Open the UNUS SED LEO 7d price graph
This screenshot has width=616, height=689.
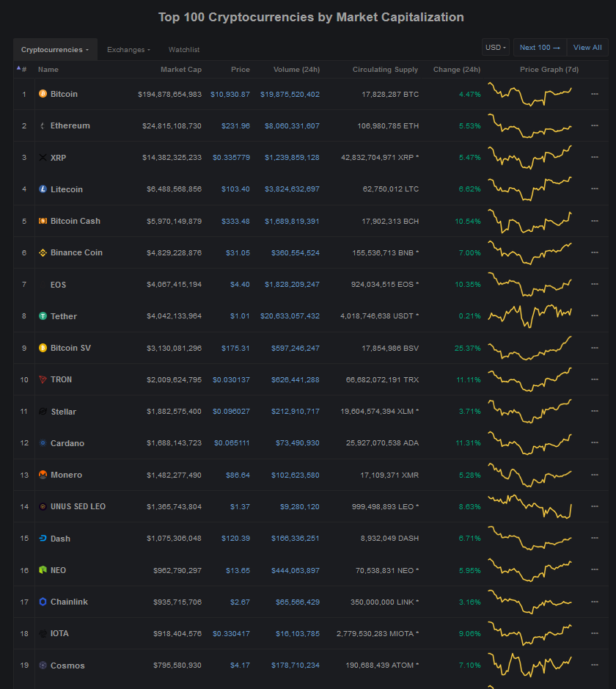(x=530, y=506)
